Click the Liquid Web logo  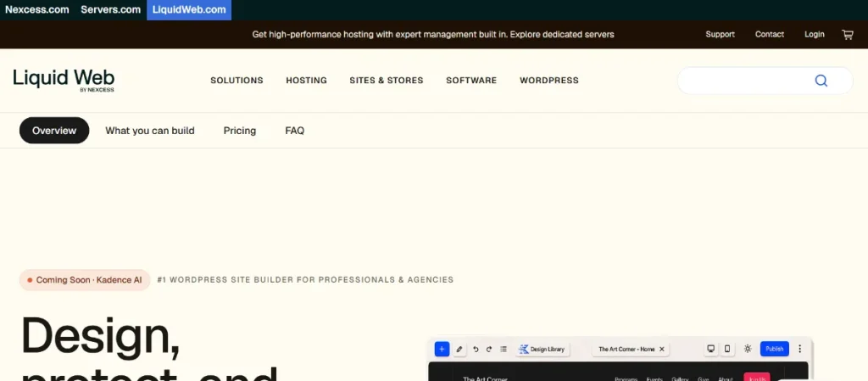coord(64,81)
